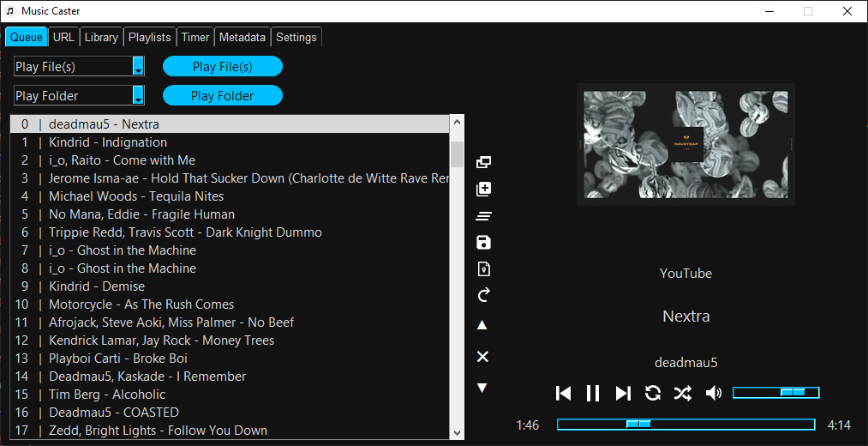
Task: Select "Deadmau5 - COASTED" in queue
Action: pos(230,413)
